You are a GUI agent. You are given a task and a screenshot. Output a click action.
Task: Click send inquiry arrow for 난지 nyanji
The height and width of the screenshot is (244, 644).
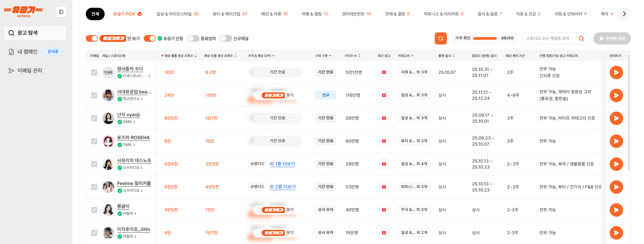[x=616, y=118]
